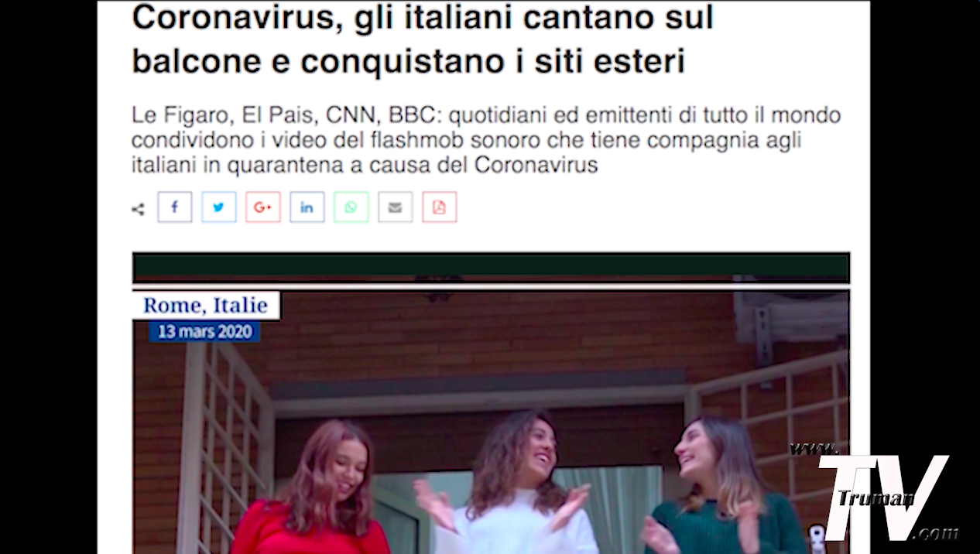This screenshot has height=554, width=980.
Task: Click the '13 mars 2020' date label
Action: point(204,332)
